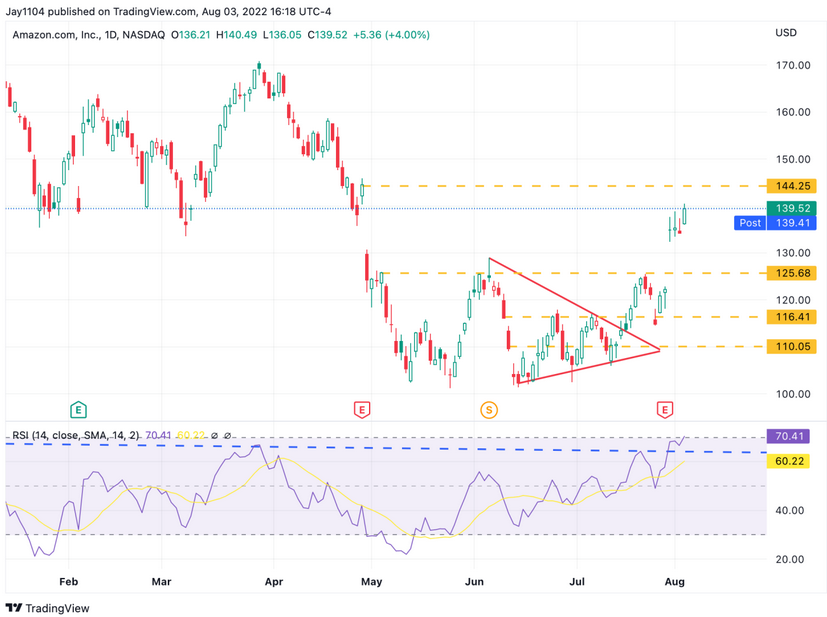Click the Mar label on the time axis
The height and width of the screenshot is (617, 827).
pos(161,582)
